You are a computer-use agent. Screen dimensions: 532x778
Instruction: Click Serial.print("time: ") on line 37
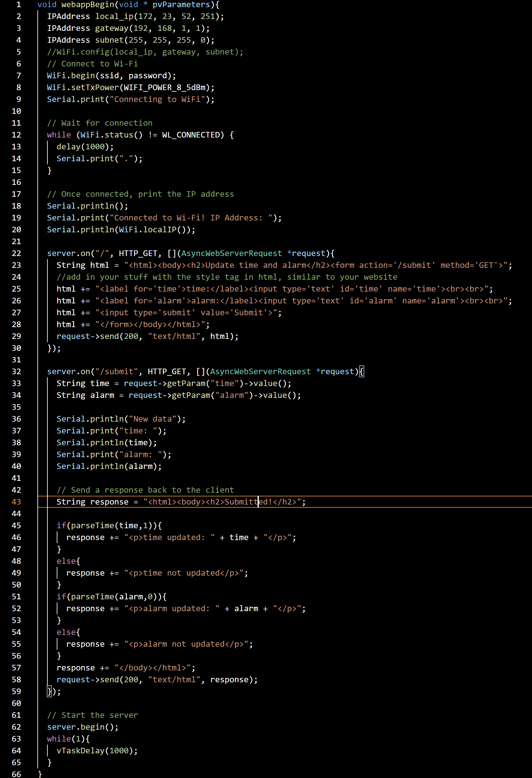click(112, 431)
